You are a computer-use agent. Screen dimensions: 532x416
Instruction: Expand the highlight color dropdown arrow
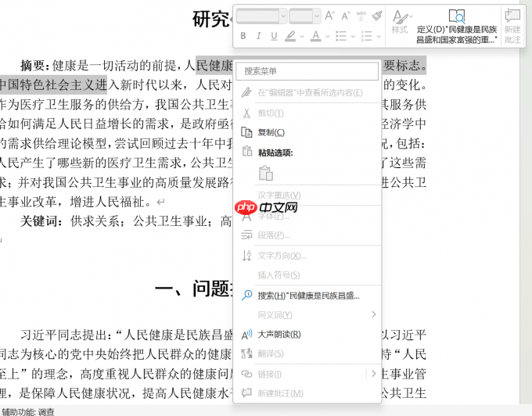pos(302,36)
